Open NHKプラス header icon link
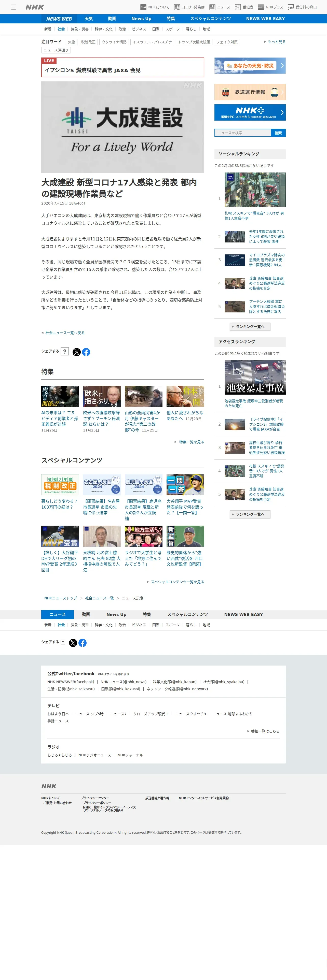The image size is (327, 980). pyautogui.click(x=271, y=7)
